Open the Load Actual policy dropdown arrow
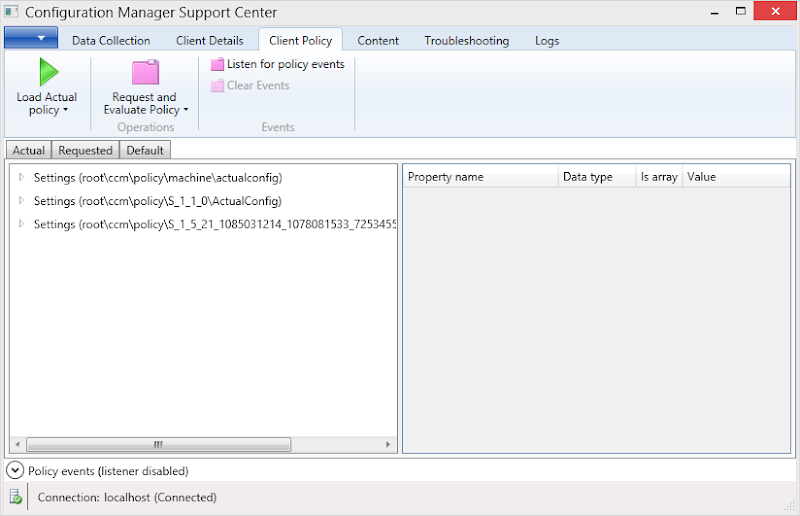 tap(65, 110)
